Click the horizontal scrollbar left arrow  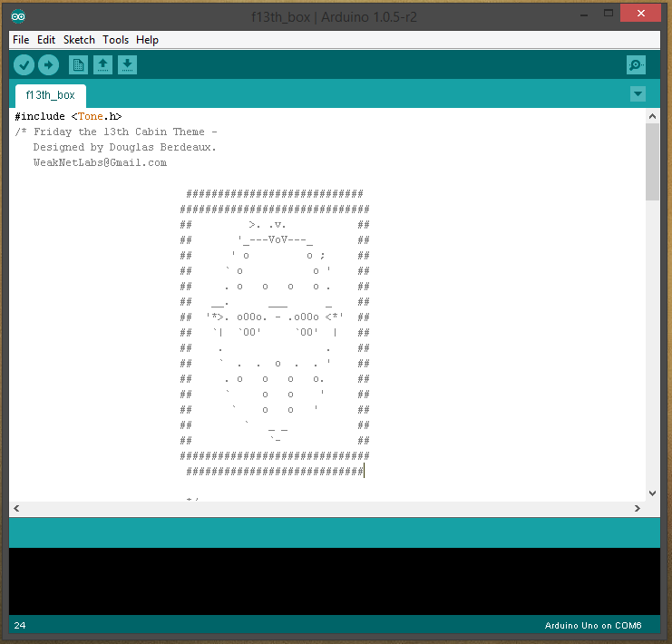(16, 508)
